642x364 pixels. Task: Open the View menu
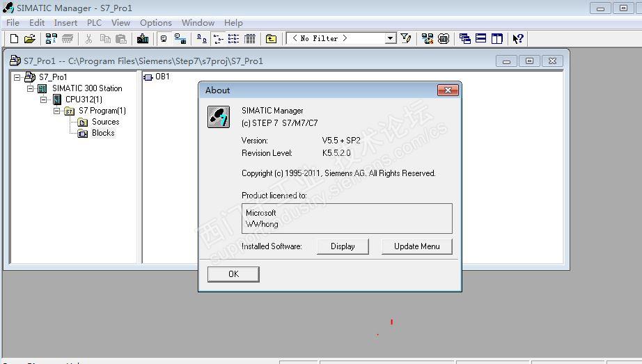click(120, 23)
